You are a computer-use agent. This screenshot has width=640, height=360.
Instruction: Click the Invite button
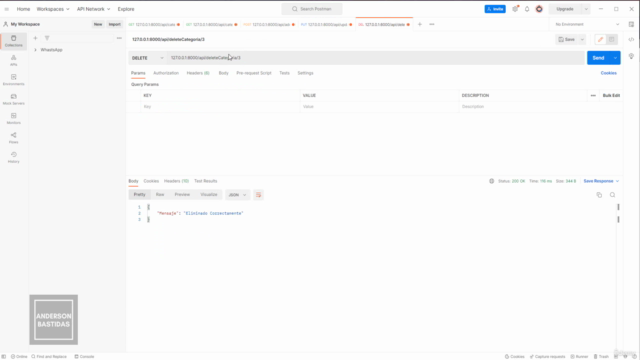pyautogui.click(x=495, y=9)
